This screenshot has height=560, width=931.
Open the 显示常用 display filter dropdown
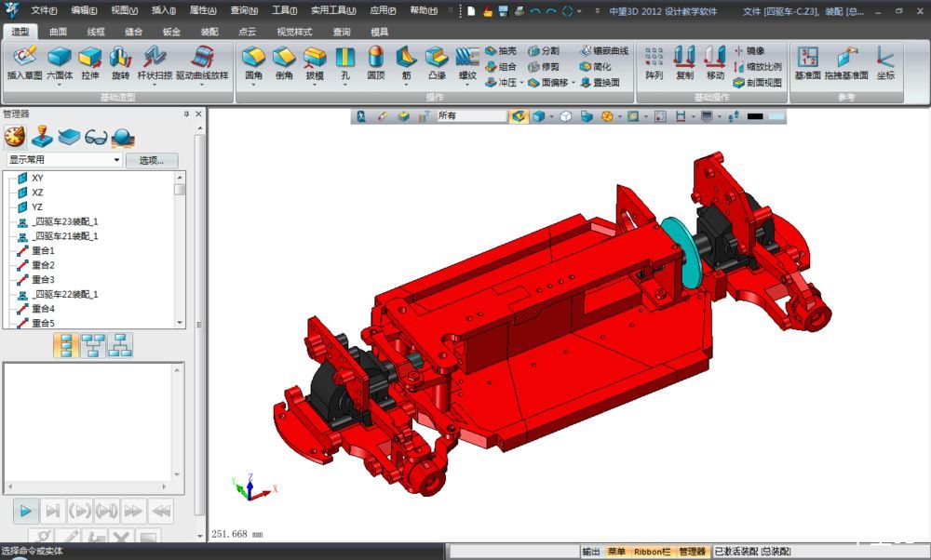[63, 160]
